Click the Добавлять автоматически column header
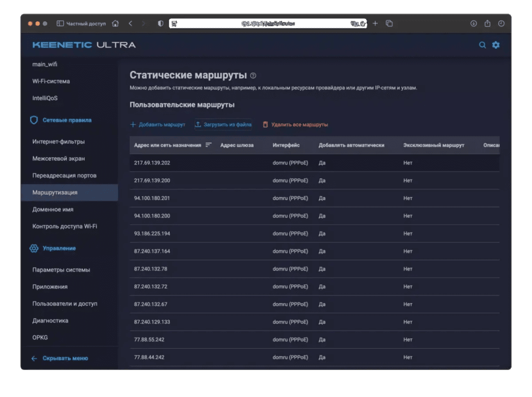 click(x=351, y=145)
